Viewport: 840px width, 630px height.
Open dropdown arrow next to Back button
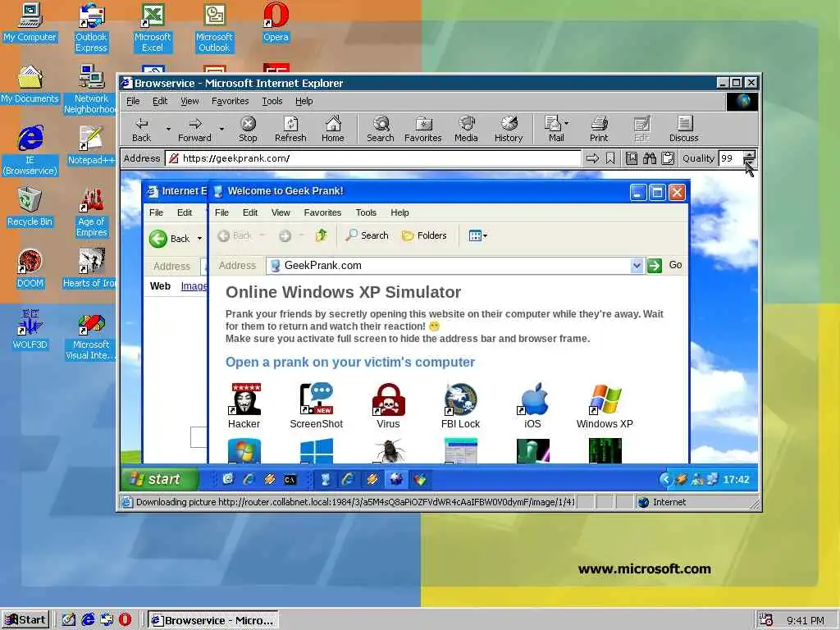(x=168, y=129)
